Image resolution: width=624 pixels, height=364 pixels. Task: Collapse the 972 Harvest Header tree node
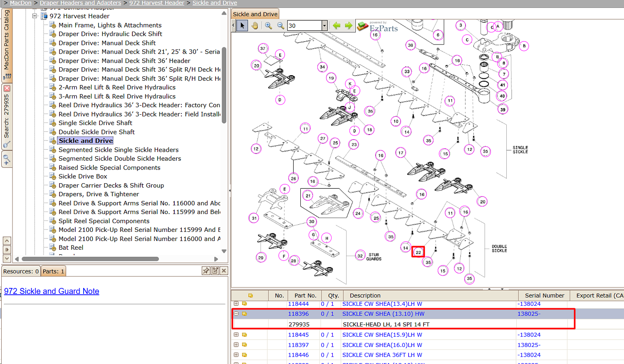tap(35, 16)
